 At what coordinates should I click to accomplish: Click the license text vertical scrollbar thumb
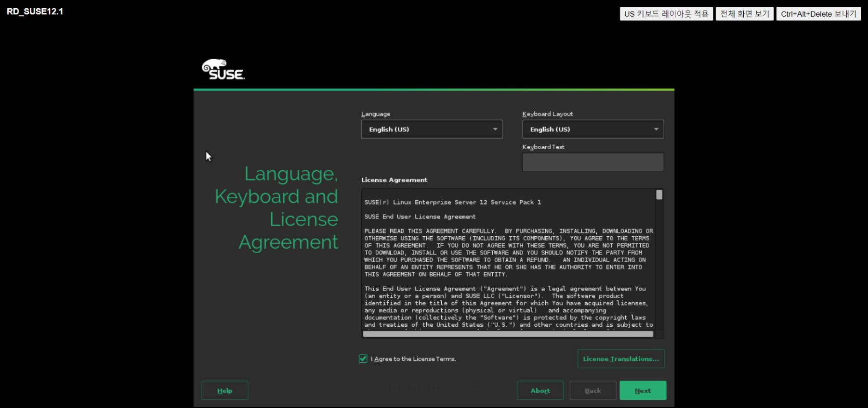click(x=659, y=195)
